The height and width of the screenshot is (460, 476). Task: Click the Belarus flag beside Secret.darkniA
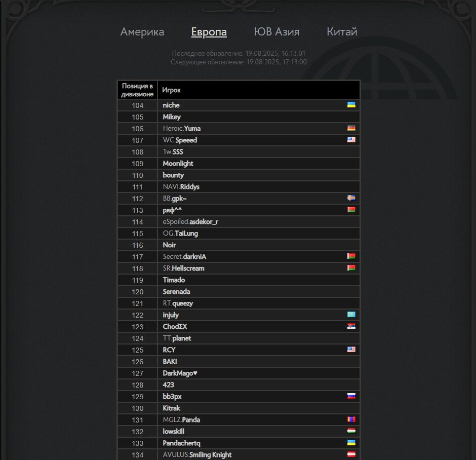[351, 256]
